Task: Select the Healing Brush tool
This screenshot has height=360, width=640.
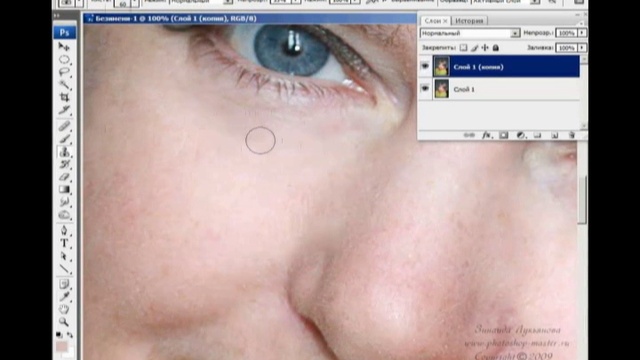Action: coord(64,126)
